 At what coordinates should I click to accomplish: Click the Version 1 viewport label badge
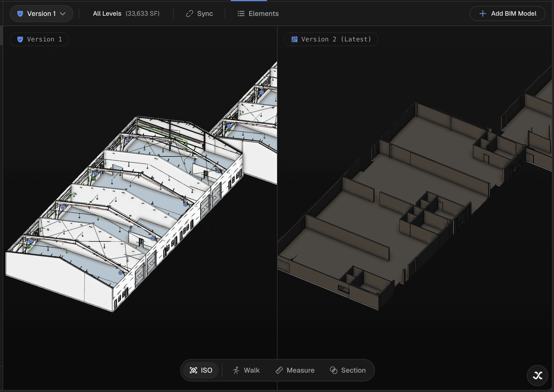pos(39,39)
